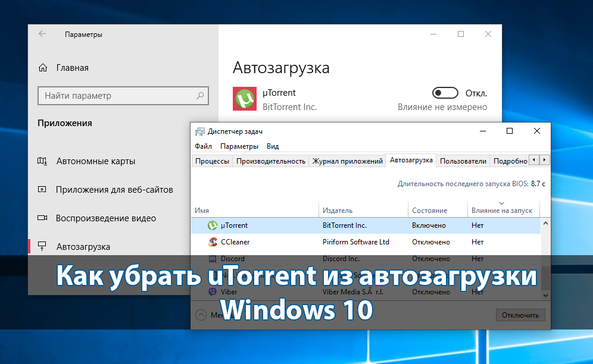Select the µTorrent row name text
This screenshot has width=593, height=364.
234,225
